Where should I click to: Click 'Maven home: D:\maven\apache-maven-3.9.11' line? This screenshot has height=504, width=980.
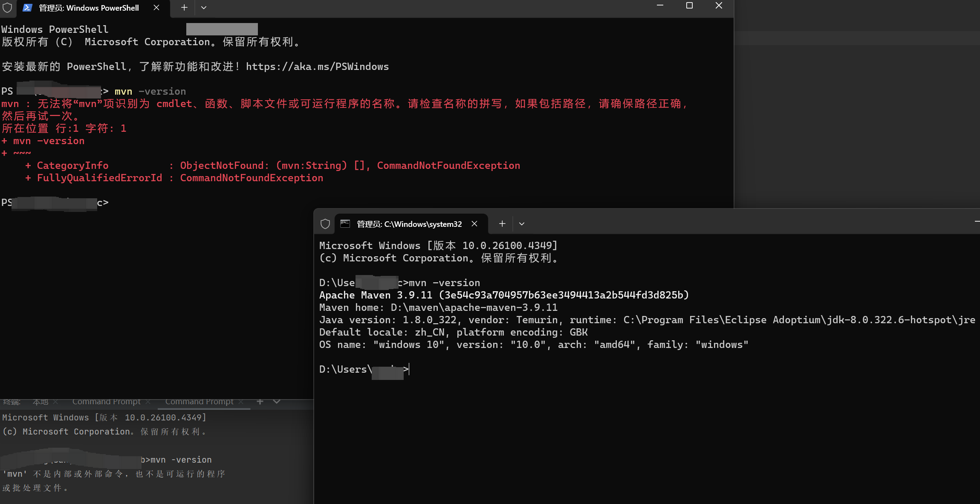(x=438, y=307)
